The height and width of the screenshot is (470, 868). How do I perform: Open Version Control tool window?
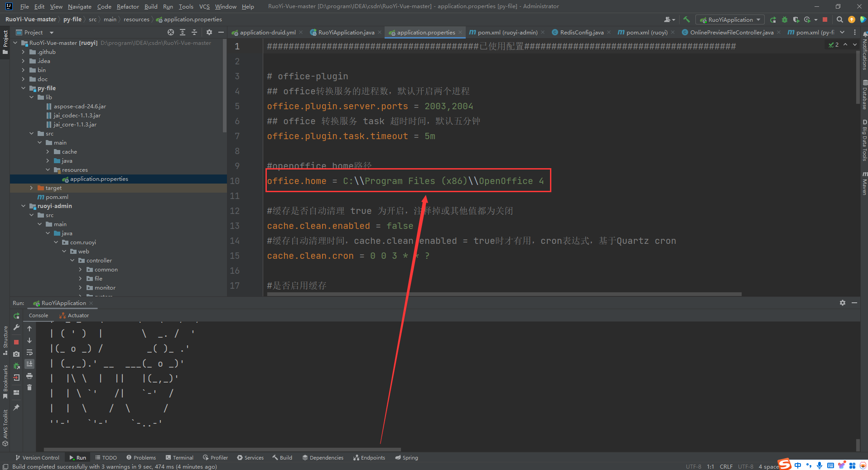point(37,458)
